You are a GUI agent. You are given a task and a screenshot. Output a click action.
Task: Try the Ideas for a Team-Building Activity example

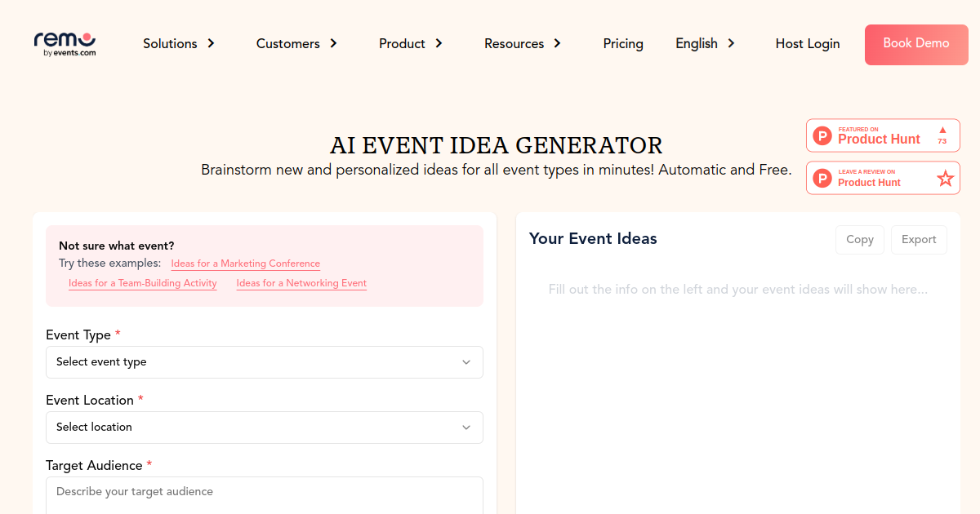(x=143, y=283)
